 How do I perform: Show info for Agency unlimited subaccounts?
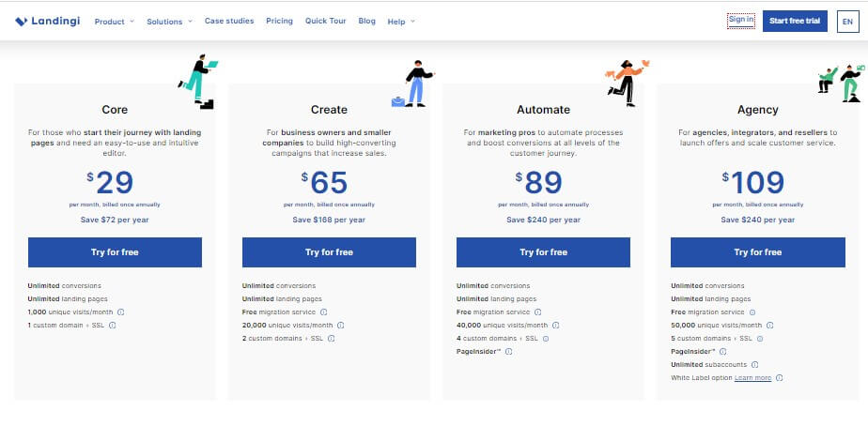755,365
